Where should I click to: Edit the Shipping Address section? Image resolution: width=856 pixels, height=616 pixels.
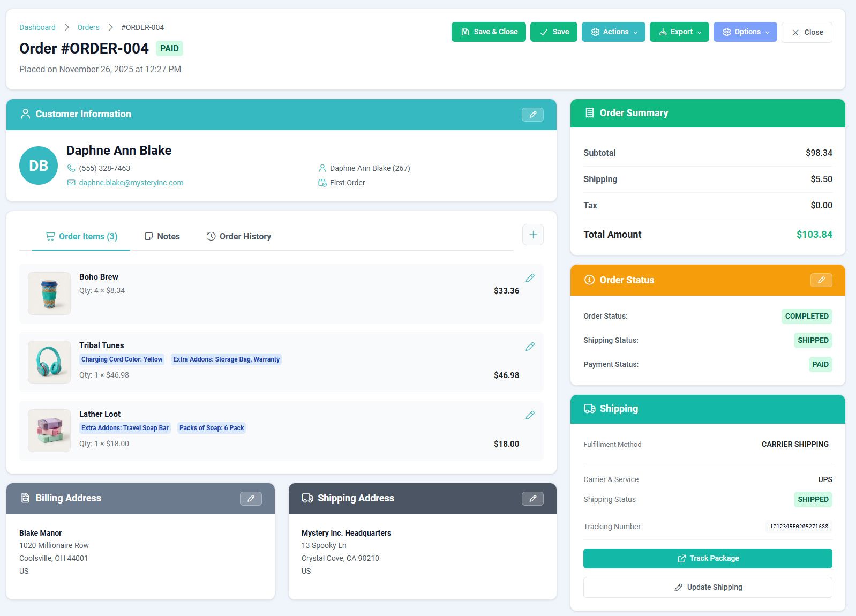click(x=532, y=499)
